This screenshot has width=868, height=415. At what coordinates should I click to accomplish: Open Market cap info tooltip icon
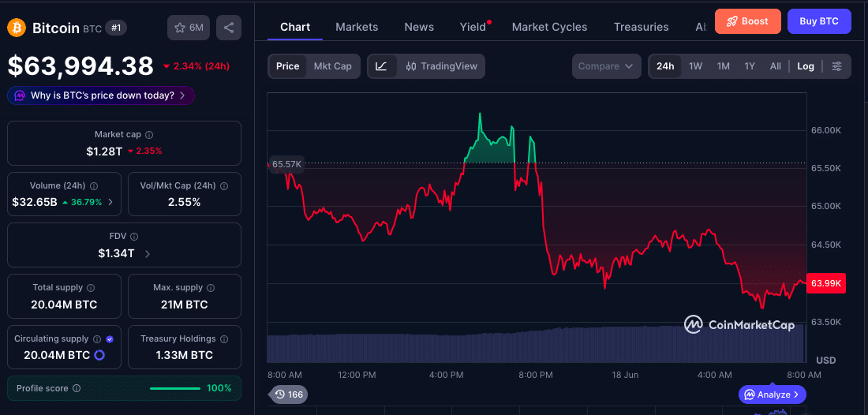(x=149, y=134)
